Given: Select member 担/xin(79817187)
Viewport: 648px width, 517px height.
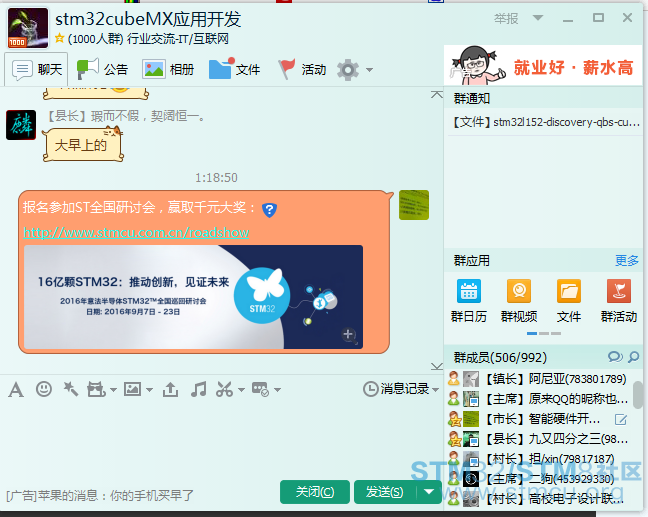Looking at the screenshot, I should pos(541,459).
